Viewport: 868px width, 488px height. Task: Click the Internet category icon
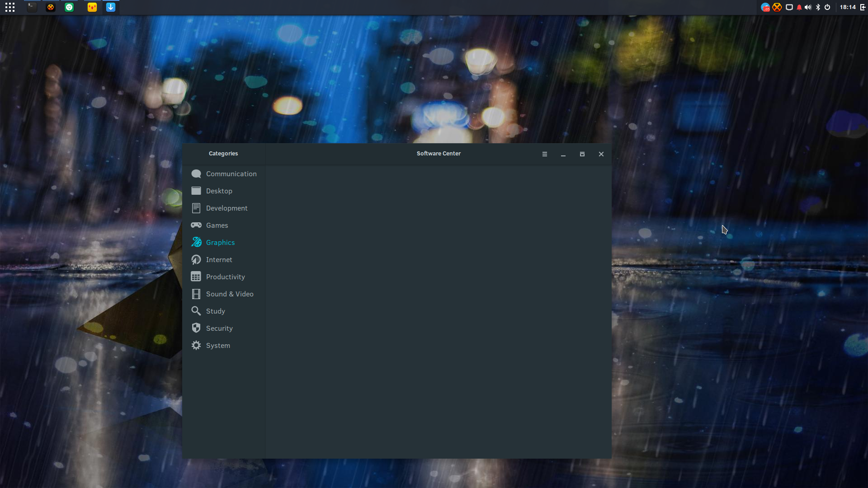196,260
